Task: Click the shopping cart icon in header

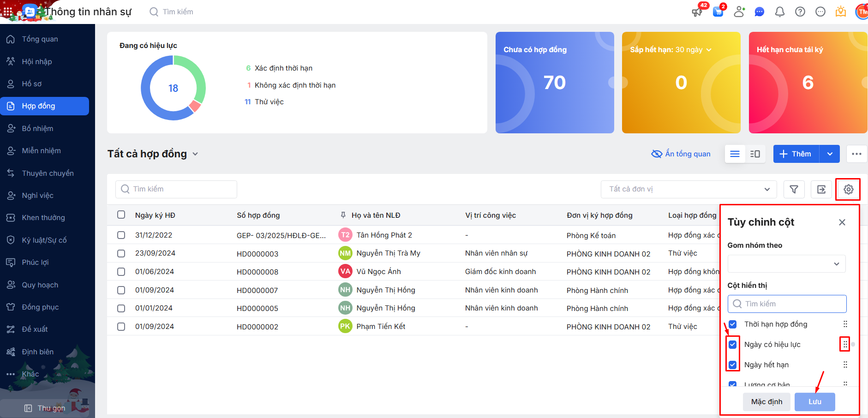Action: 718,12
